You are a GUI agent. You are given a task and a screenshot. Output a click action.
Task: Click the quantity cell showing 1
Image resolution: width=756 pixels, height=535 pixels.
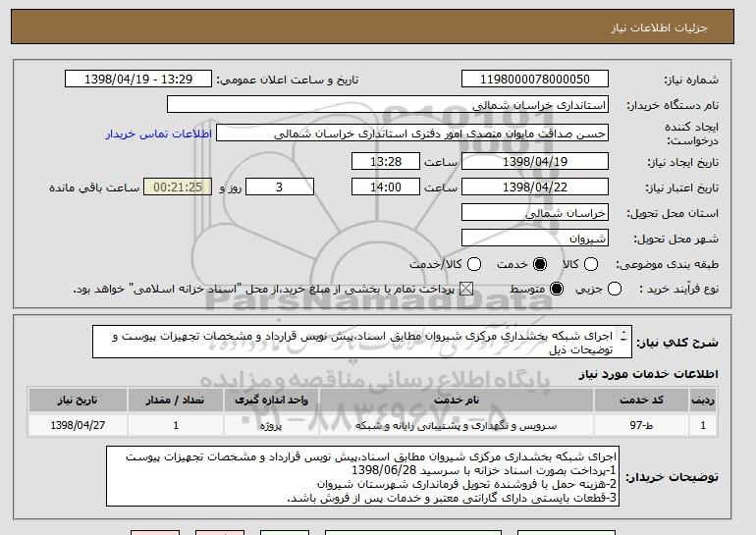tap(176, 425)
